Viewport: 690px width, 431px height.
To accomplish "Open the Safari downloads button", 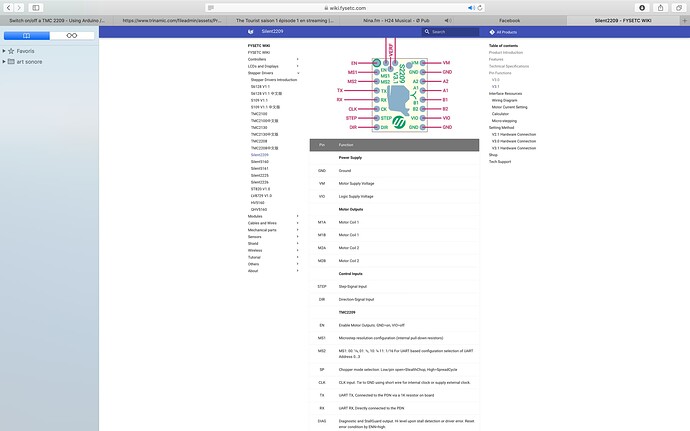I will [642, 7].
